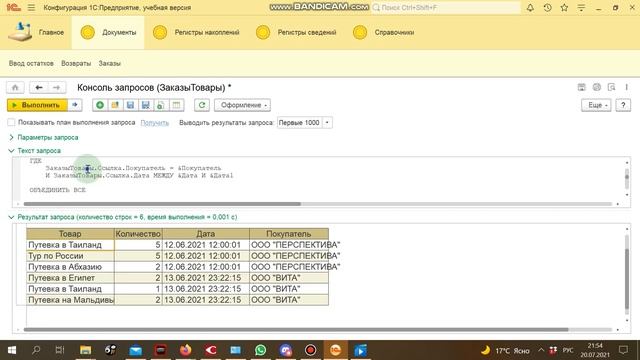Screen dimensions: 640x360
Task: Toggle Показывать план выполнения запроса checkbox
Action: (x=11, y=122)
